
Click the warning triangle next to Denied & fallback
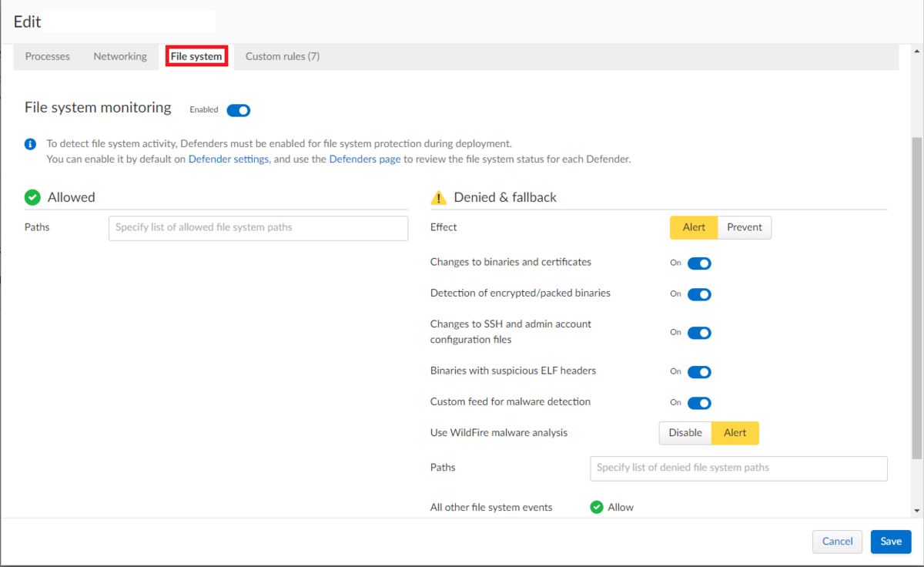[438, 197]
